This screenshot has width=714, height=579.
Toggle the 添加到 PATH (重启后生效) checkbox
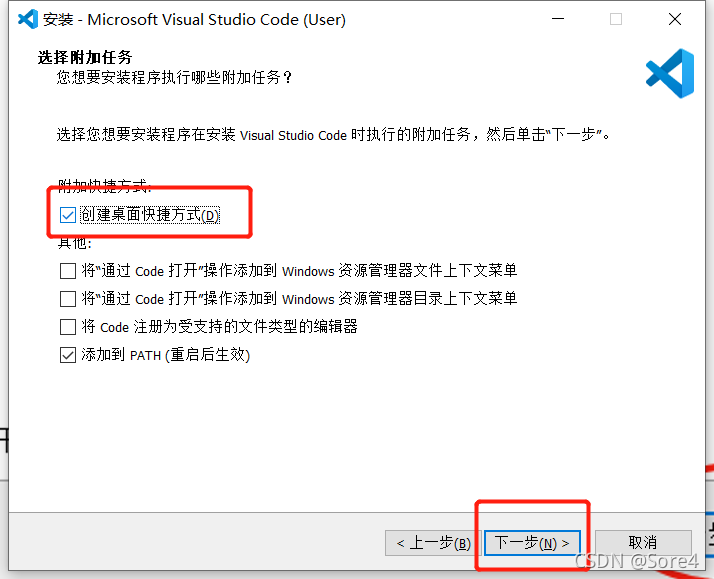point(68,355)
